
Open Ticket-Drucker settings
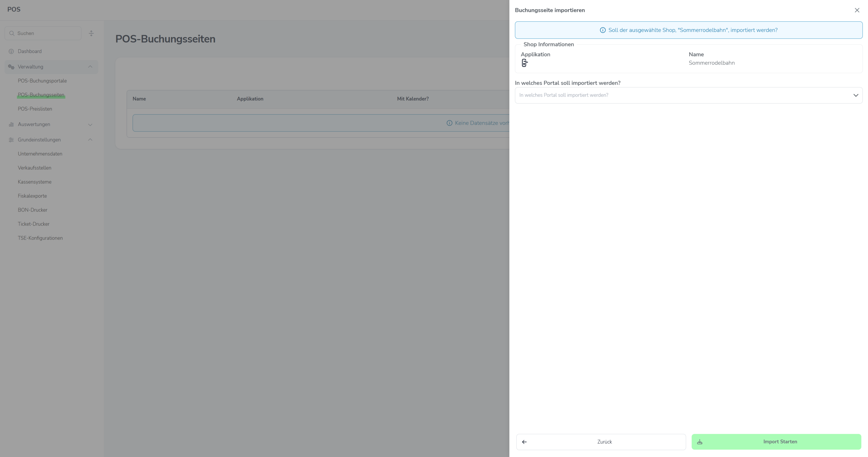coord(33,224)
